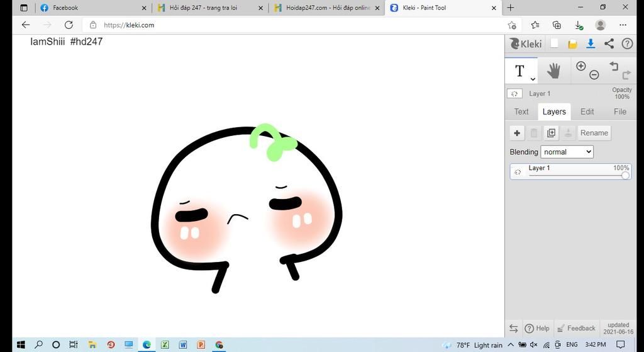Click the layer preview thumbnail beside the Layer 1 label
The height and width of the screenshot is (352, 644).
(x=514, y=93)
